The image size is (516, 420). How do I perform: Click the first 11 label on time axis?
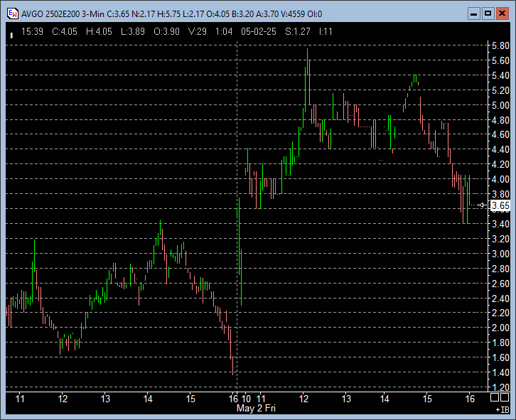click(21, 399)
